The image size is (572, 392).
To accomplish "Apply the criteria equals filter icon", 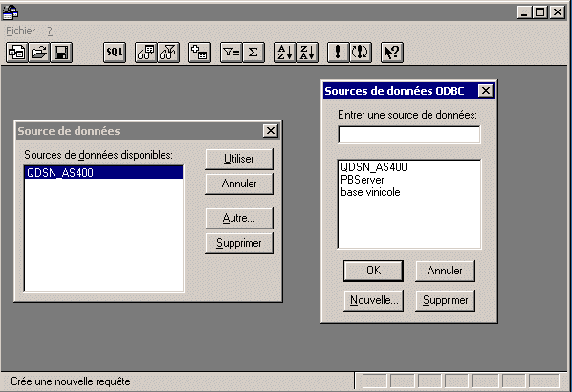I will (x=231, y=53).
